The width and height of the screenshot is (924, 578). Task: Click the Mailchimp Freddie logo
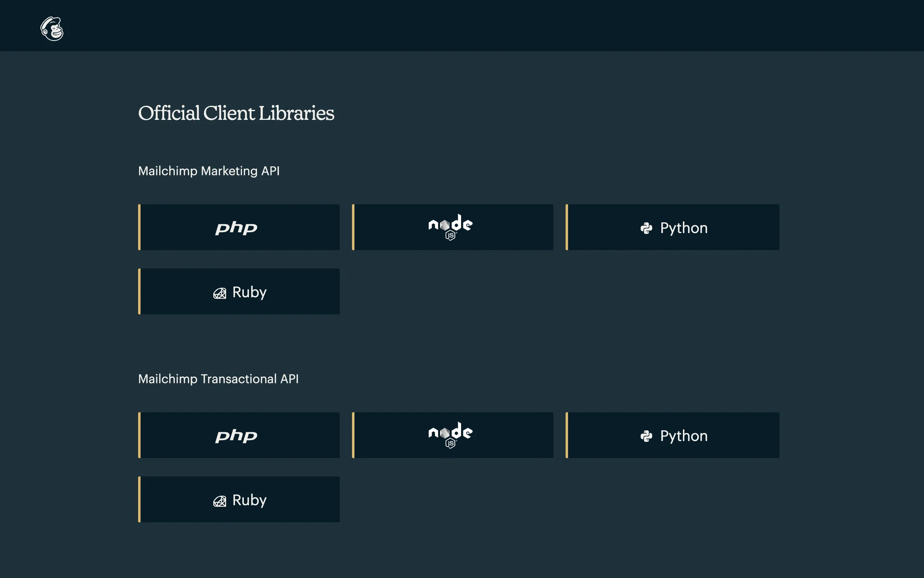click(x=52, y=29)
